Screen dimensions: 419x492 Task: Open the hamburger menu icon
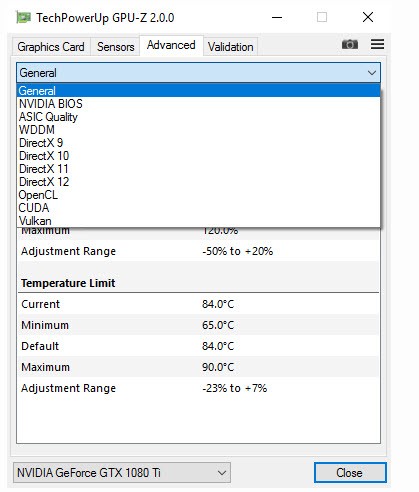click(377, 44)
